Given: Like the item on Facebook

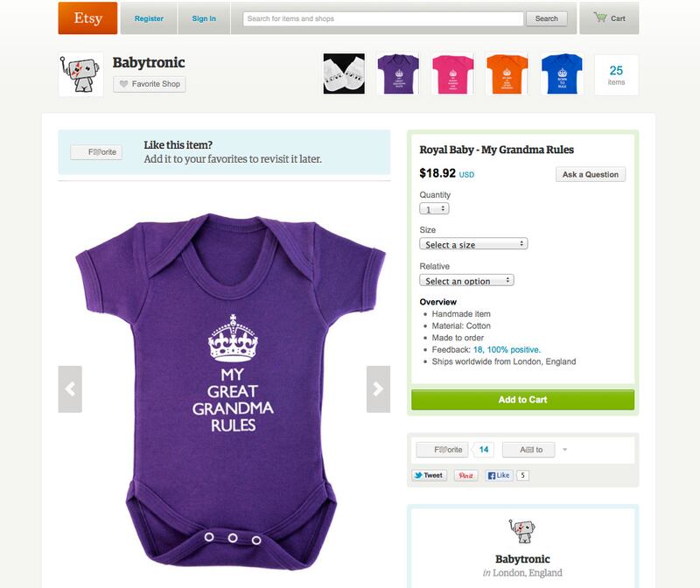Looking at the screenshot, I should coord(499,475).
